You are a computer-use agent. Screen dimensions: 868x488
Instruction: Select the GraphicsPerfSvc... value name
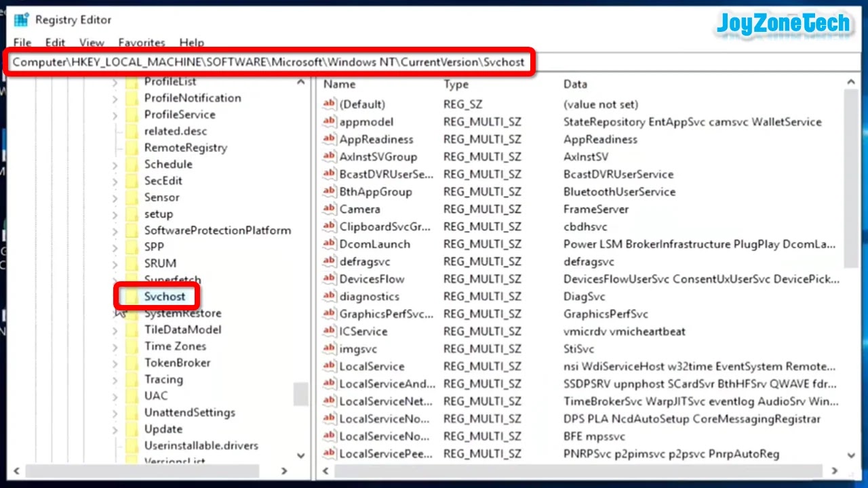coord(386,314)
